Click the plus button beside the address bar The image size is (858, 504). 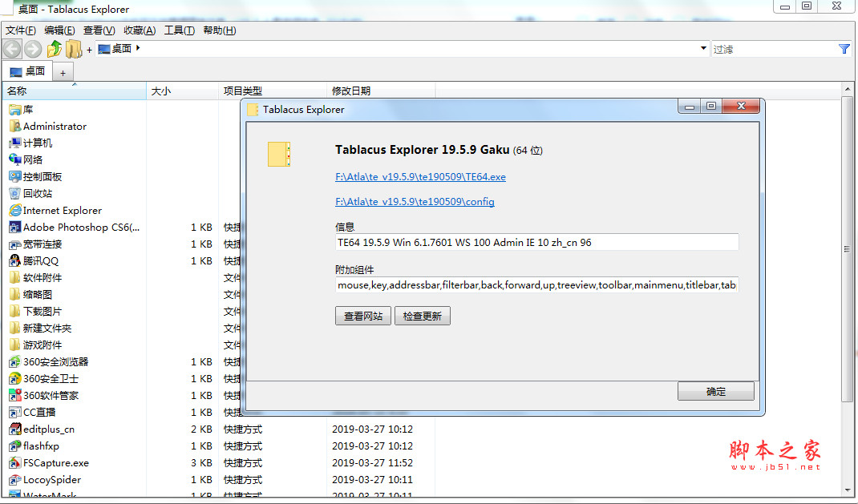[89, 50]
